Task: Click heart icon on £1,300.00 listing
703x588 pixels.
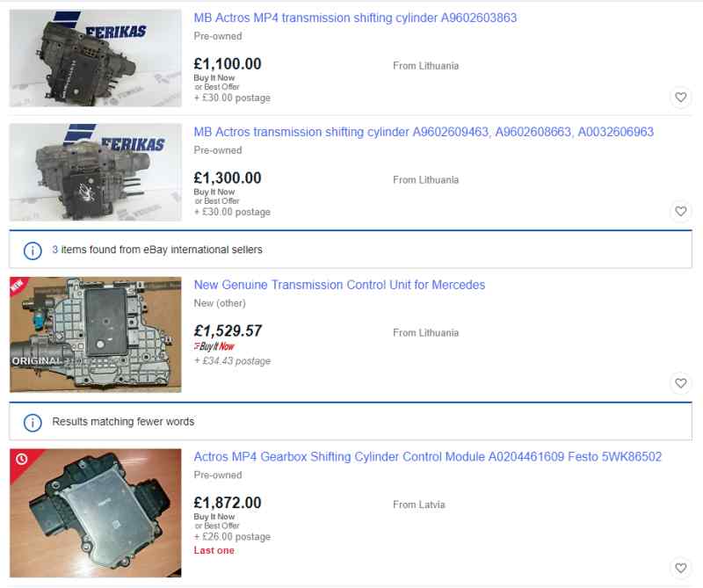Action: coord(680,211)
